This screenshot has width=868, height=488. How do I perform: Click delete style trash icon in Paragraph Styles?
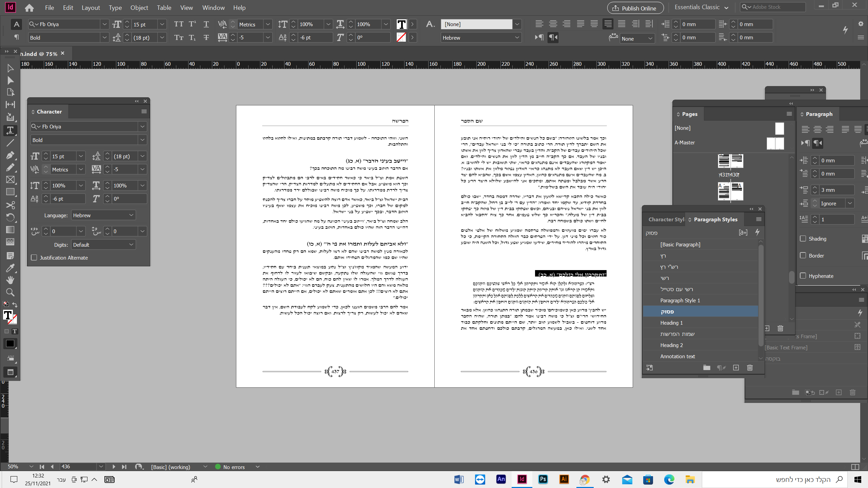point(750,368)
